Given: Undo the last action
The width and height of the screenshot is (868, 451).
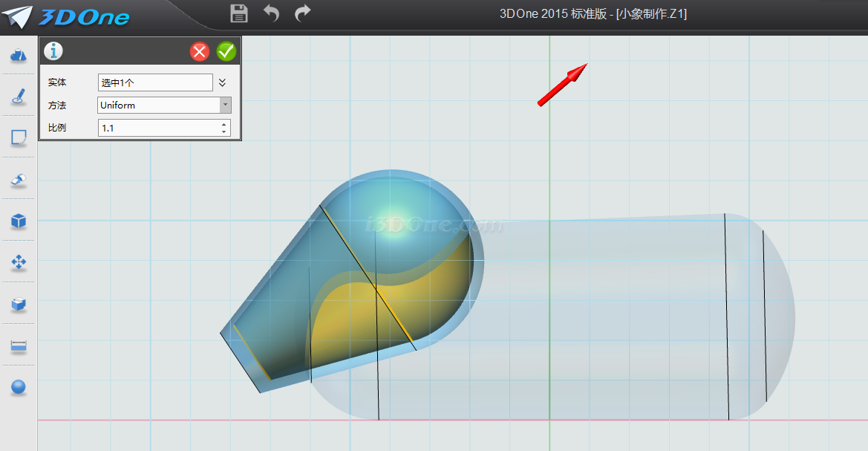Looking at the screenshot, I should click(271, 13).
